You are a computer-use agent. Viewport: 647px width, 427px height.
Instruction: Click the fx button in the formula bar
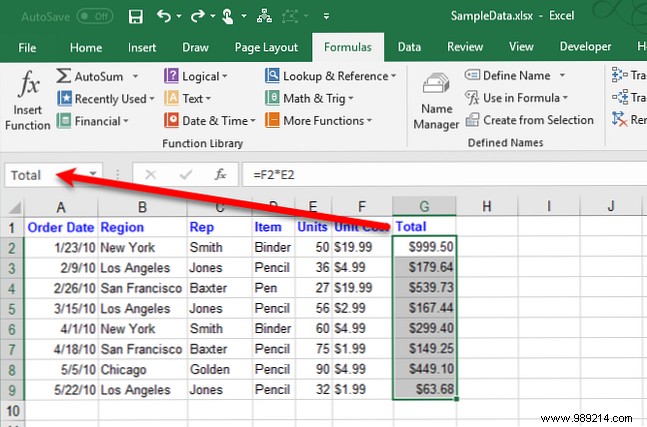[x=220, y=175]
